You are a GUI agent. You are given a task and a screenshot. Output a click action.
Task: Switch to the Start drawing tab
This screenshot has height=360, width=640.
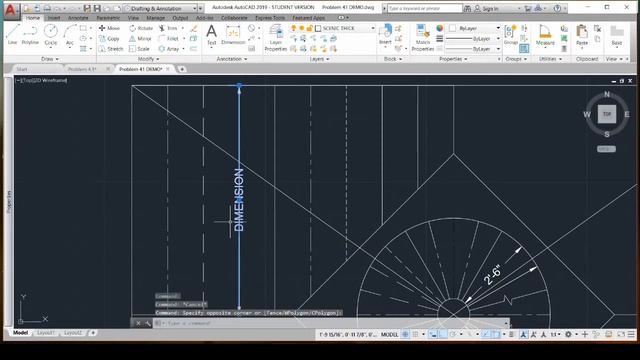coord(22,69)
